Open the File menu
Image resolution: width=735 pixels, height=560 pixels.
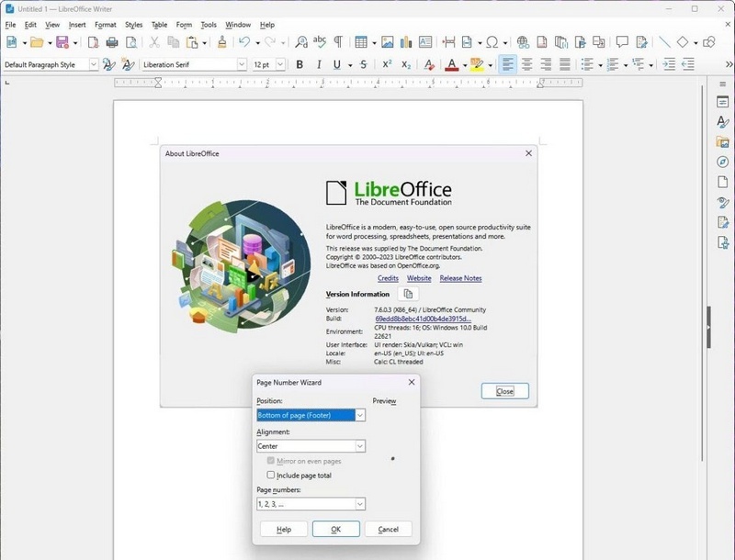click(x=10, y=25)
